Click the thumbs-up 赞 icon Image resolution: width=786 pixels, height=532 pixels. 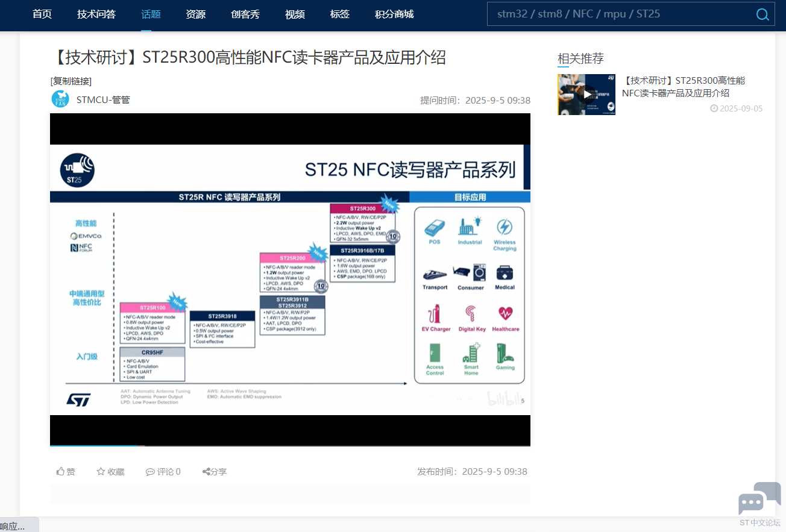pos(60,472)
